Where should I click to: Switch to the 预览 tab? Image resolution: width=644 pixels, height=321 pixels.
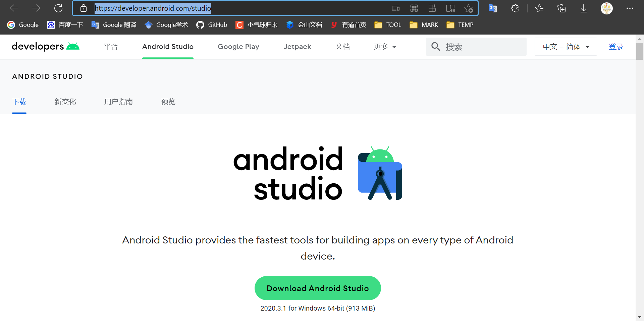[x=168, y=101]
